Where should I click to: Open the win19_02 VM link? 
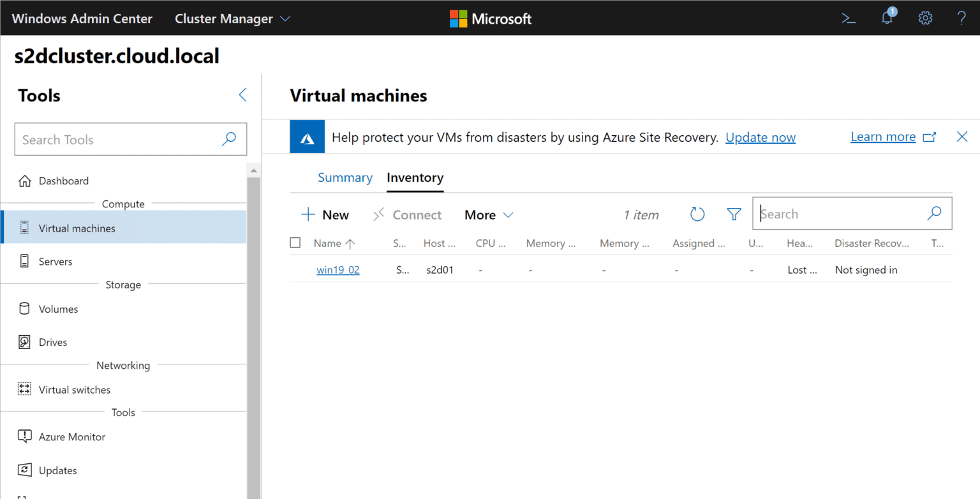pos(338,270)
